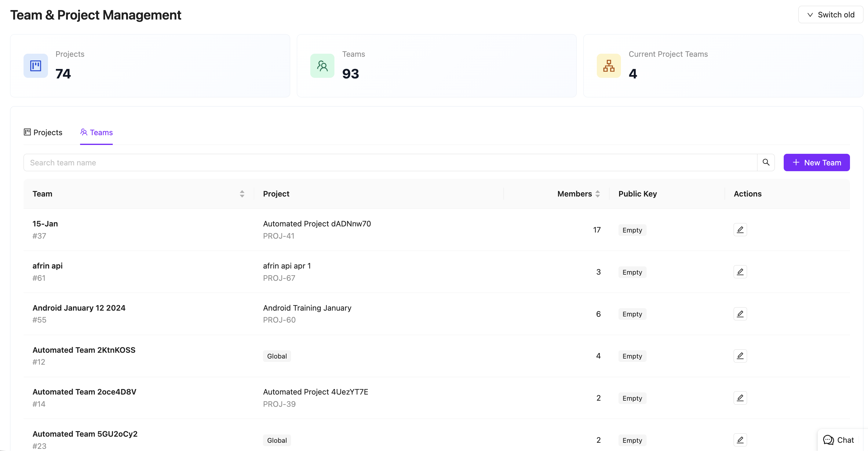Click the Current Project Teams hierarchy icon
The width and height of the screenshot is (868, 451).
pyautogui.click(x=608, y=66)
